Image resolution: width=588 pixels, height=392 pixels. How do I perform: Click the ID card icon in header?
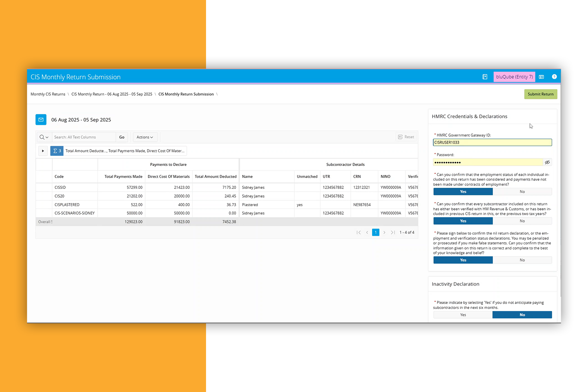(x=541, y=77)
